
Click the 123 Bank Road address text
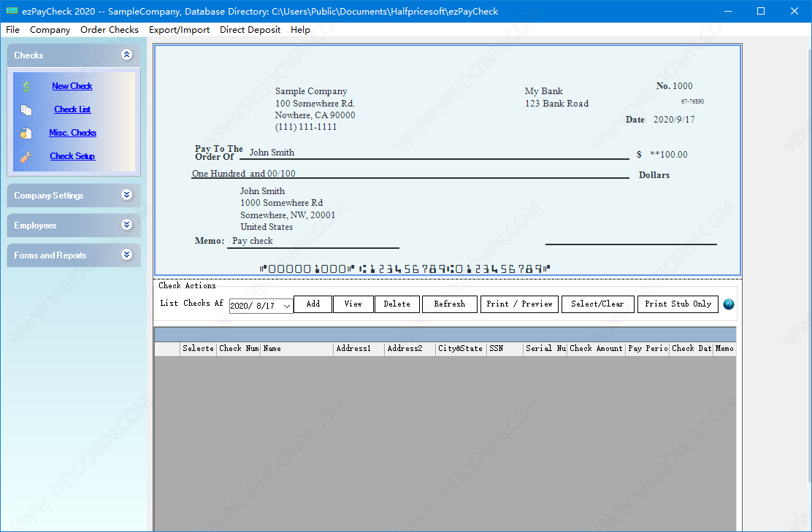tap(556, 104)
